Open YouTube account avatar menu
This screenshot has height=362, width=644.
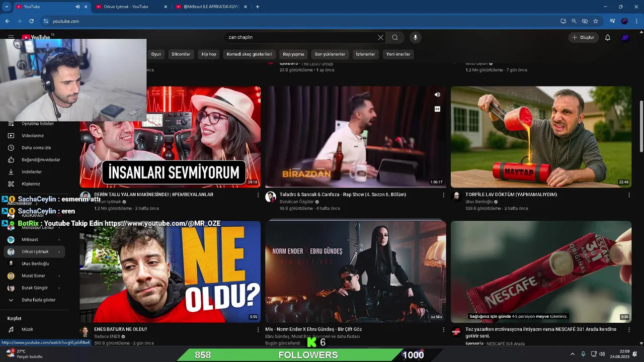pos(624,37)
